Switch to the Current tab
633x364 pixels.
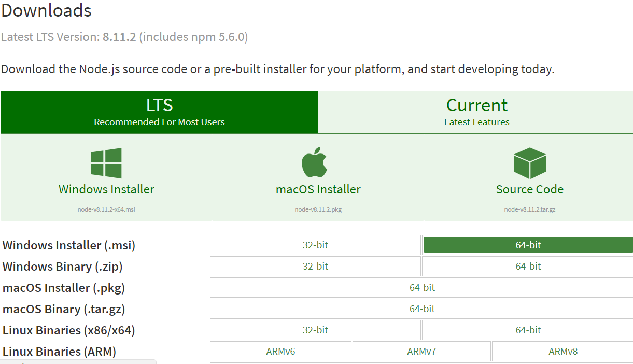(x=476, y=112)
